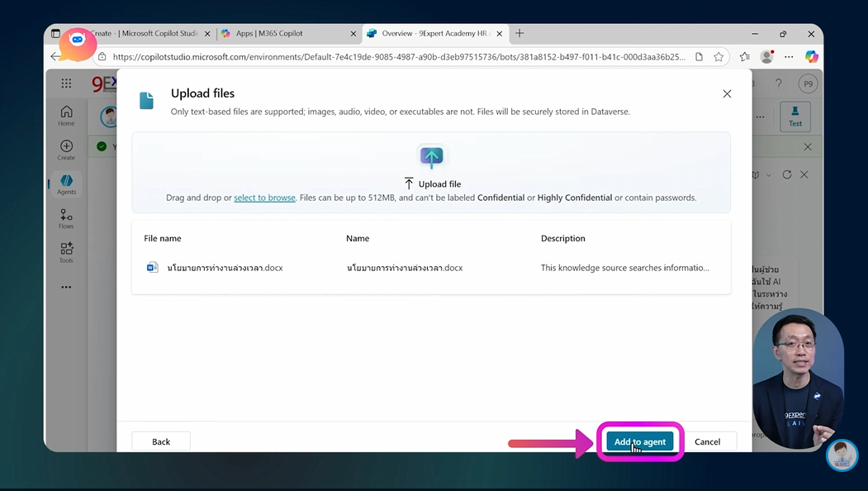Open the Agents section in the sidebar
Viewport: 868px width, 491px height.
66,184
